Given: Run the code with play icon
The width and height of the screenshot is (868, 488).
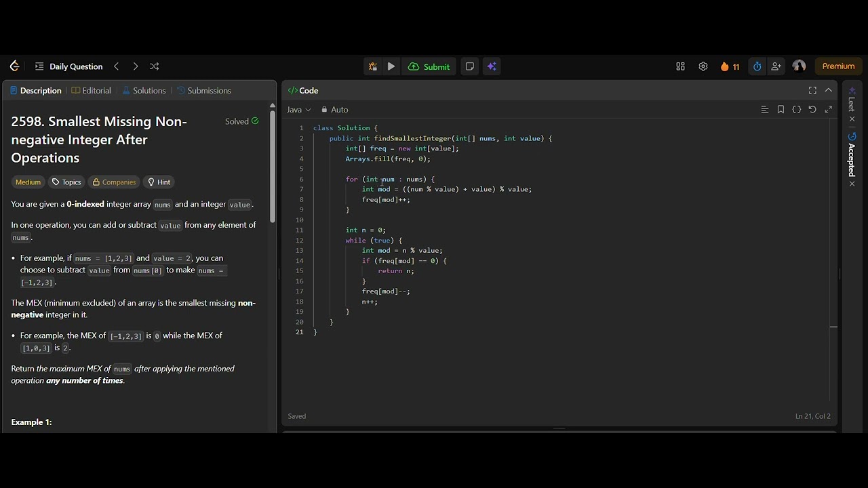Looking at the screenshot, I should point(391,66).
